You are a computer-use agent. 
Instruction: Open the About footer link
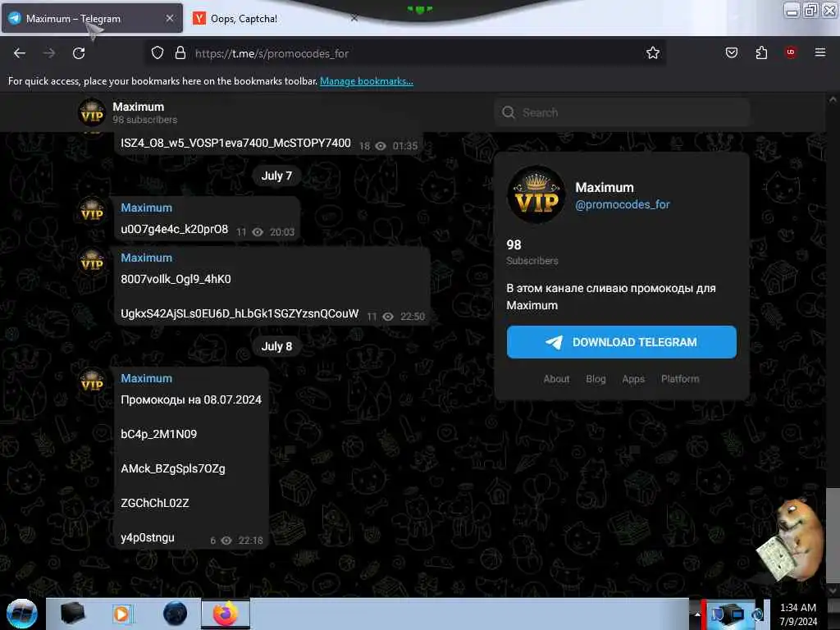(556, 379)
